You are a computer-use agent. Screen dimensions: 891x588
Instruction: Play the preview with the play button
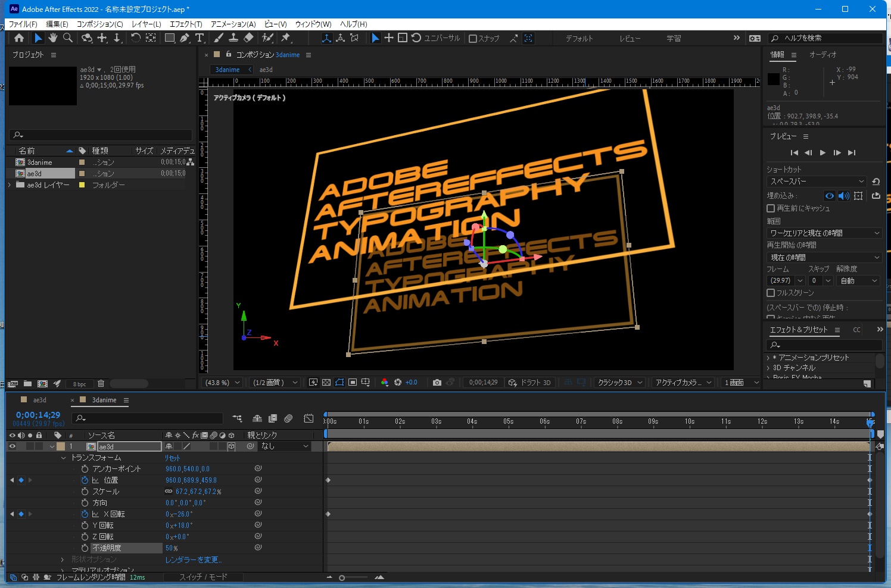(823, 153)
